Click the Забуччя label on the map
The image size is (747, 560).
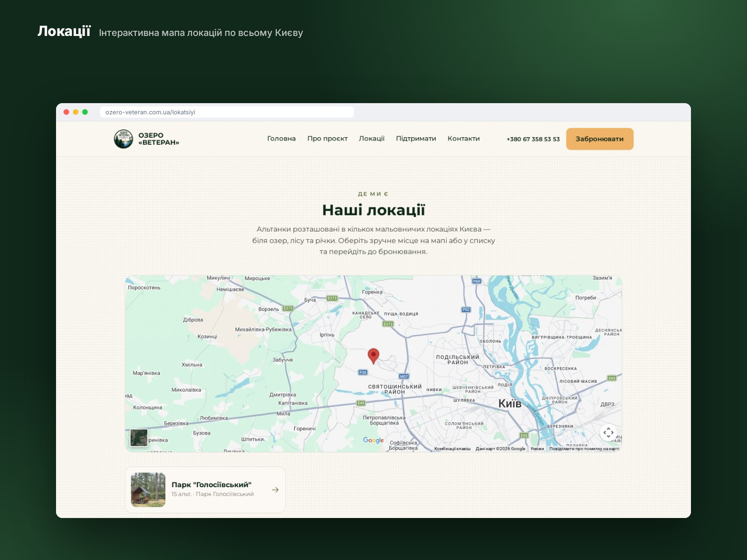[282, 360]
